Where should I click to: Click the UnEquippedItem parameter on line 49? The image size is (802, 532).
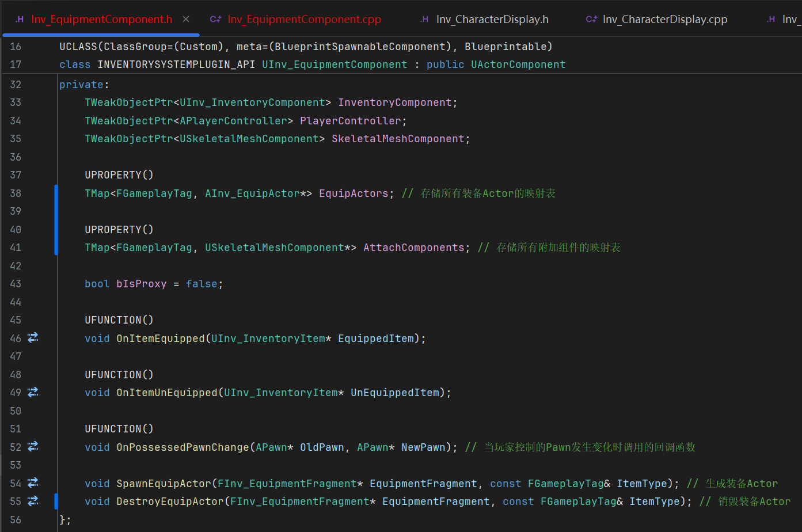[395, 393]
